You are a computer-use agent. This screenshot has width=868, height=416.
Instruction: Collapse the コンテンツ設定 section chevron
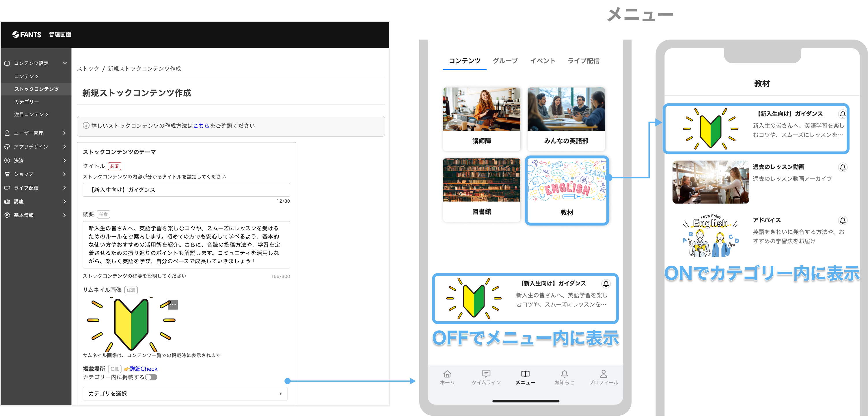tap(65, 63)
